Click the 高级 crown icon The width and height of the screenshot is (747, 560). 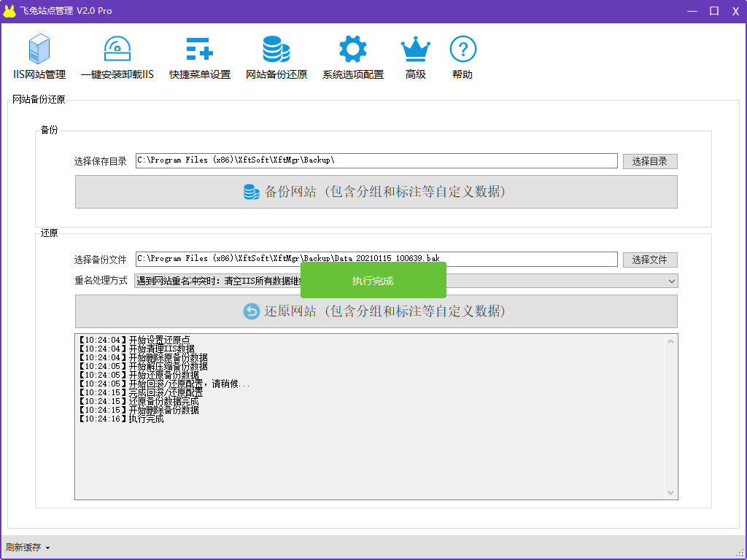click(x=416, y=50)
